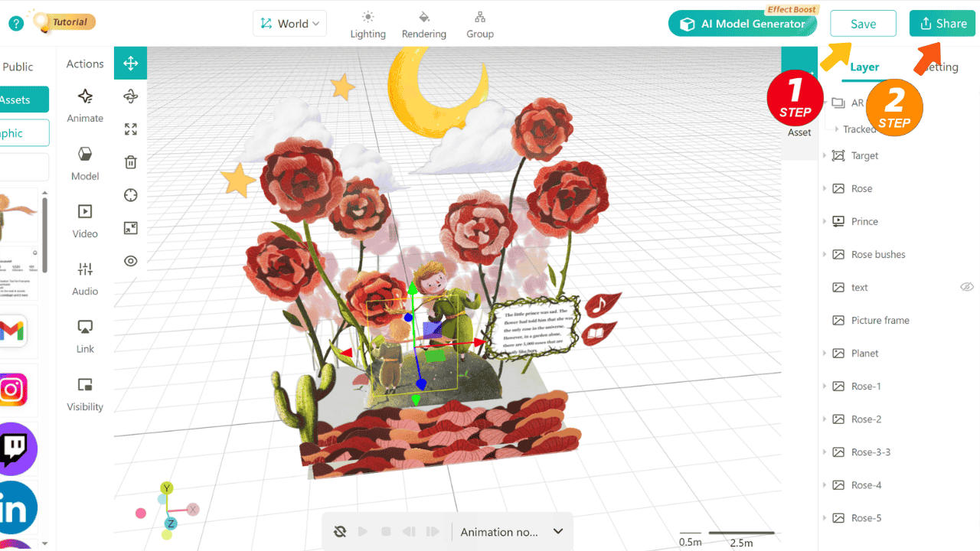Image resolution: width=980 pixels, height=551 pixels.
Task: Select the Scale tool icon
Action: pos(130,129)
